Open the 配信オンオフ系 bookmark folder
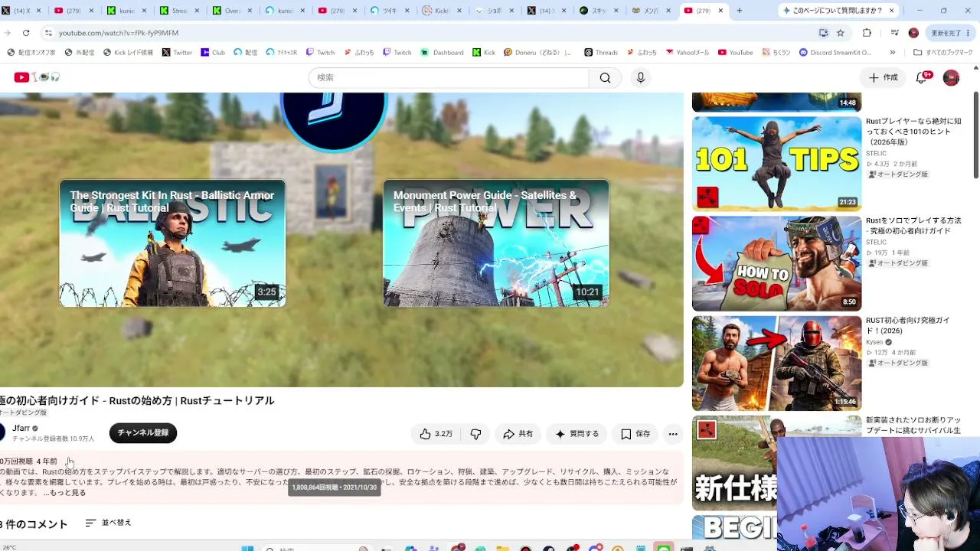Image resolution: width=980 pixels, height=551 pixels. coord(31,53)
